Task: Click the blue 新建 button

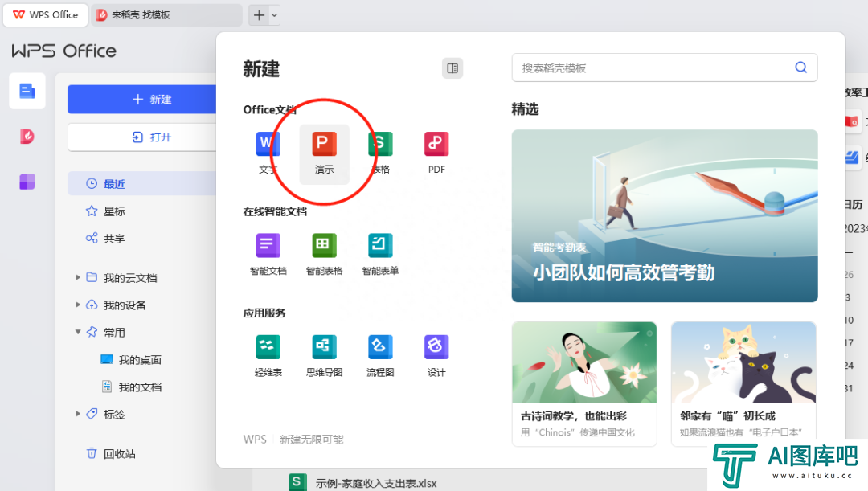Action: (141, 99)
